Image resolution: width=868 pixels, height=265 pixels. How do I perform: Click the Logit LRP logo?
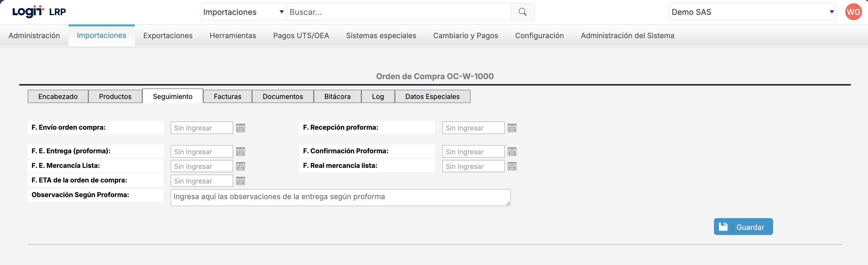39,12
